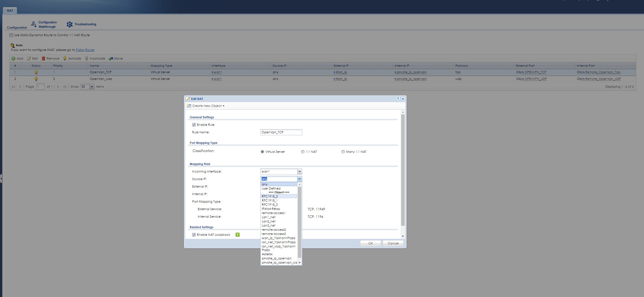Click the Add rule icon in toolbar

(x=13, y=58)
